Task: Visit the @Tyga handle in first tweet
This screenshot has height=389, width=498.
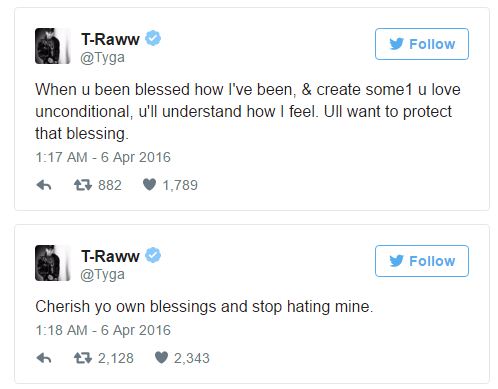Action: click(103, 58)
